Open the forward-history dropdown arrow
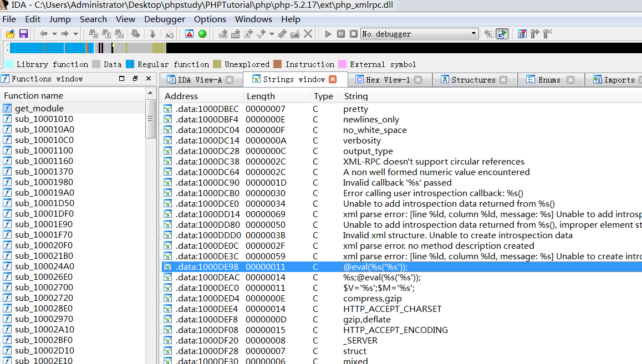This screenshot has height=364, width=642. (x=75, y=34)
